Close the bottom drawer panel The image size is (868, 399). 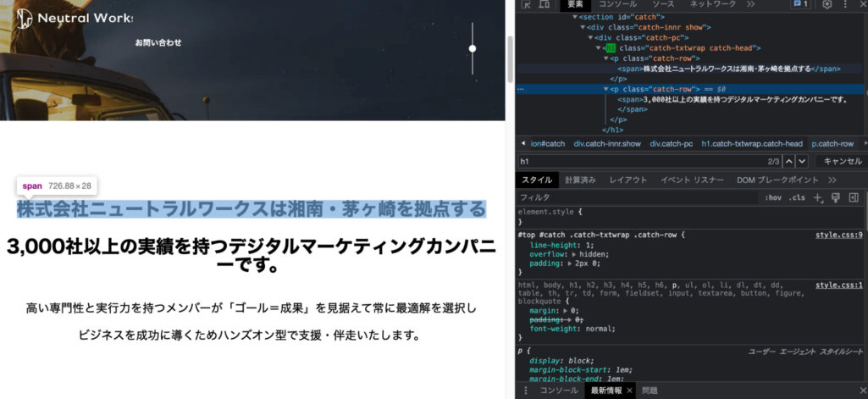click(864, 391)
